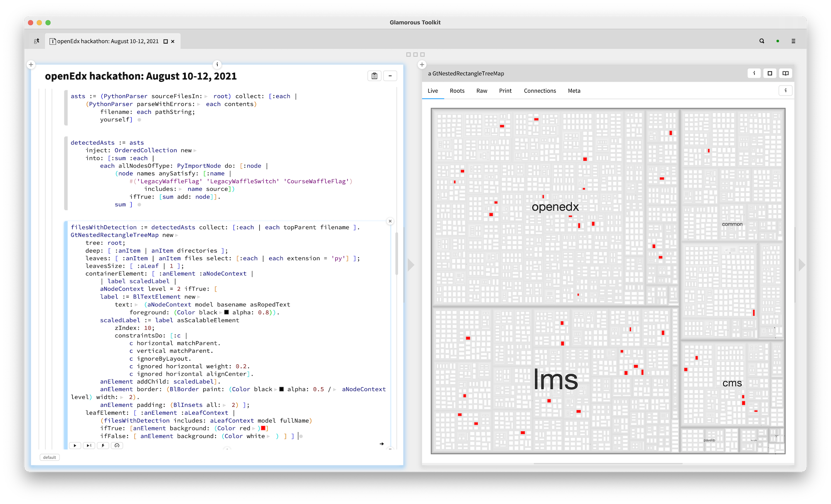Click the triangle on the inspector's right edge
Viewport: 831px width, 504px height.
[801, 265]
